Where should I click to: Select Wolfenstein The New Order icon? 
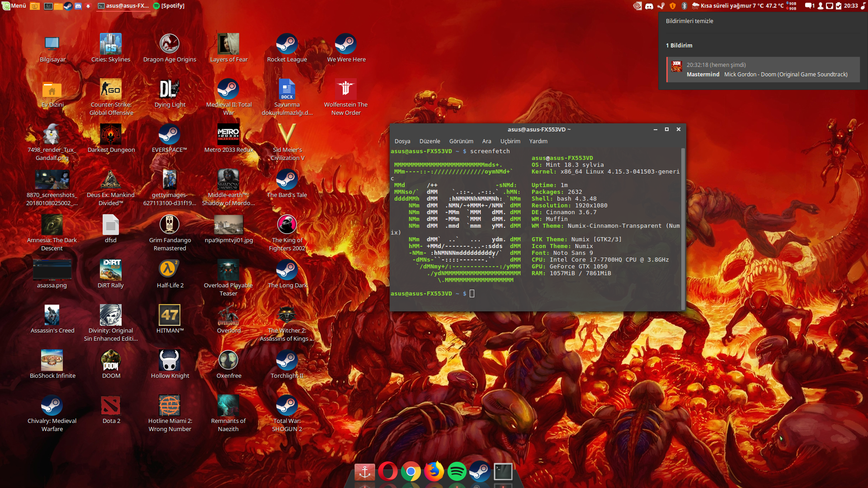pos(346,98)
